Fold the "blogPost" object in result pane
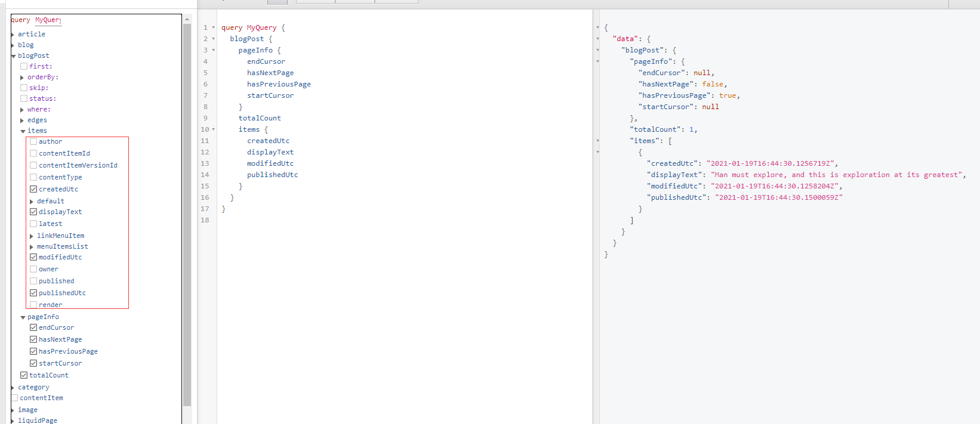 tap(597, 50)
